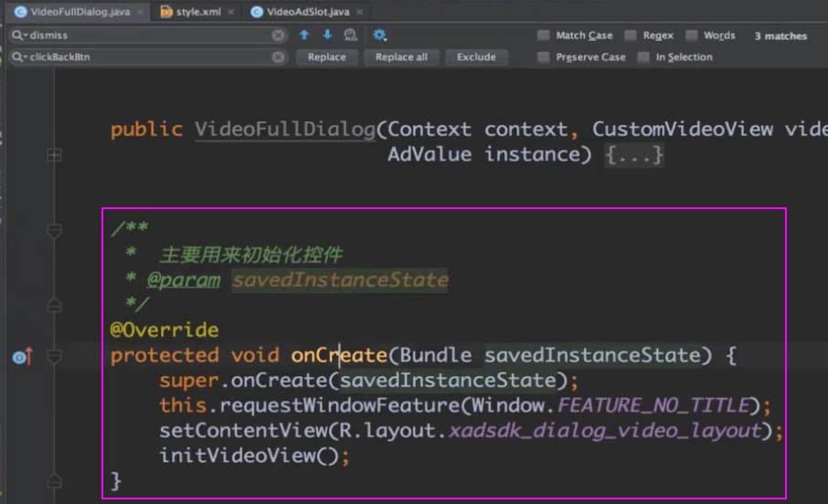Collapse the Javadoc comment fold start
This screenshot has width=828, height=504.
(54, 231)
